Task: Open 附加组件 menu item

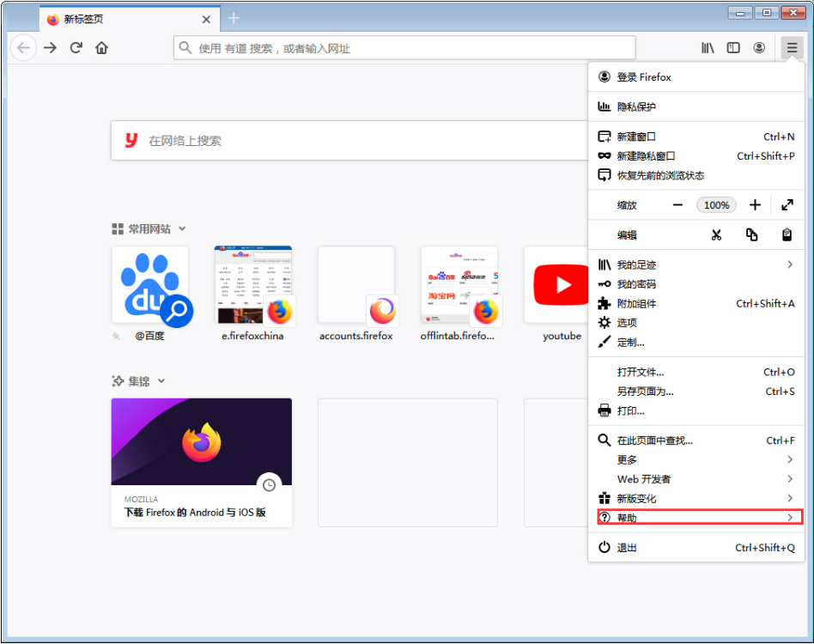Action: (x=696, y=304)
